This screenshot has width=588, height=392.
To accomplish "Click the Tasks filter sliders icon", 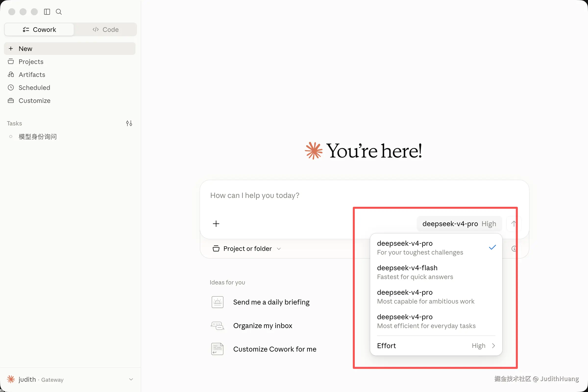I will pos(129,123).
